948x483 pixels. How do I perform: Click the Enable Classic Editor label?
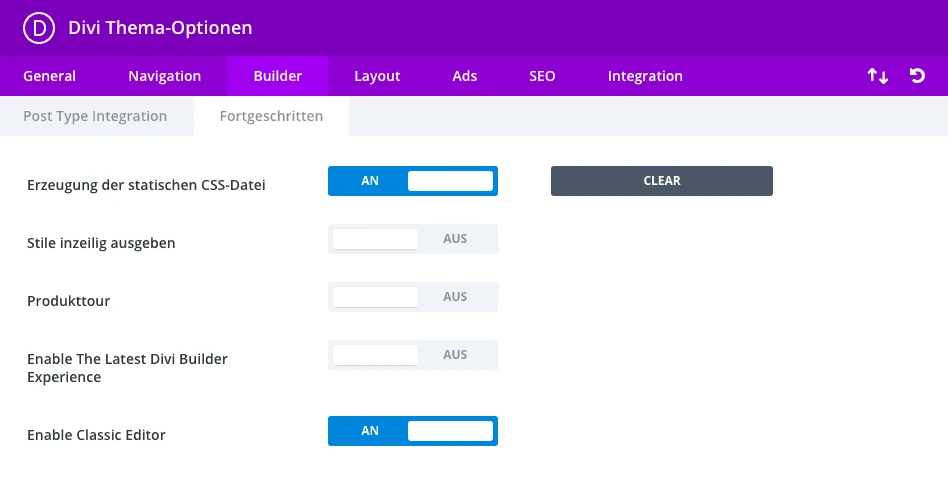(x=96, y=435)
